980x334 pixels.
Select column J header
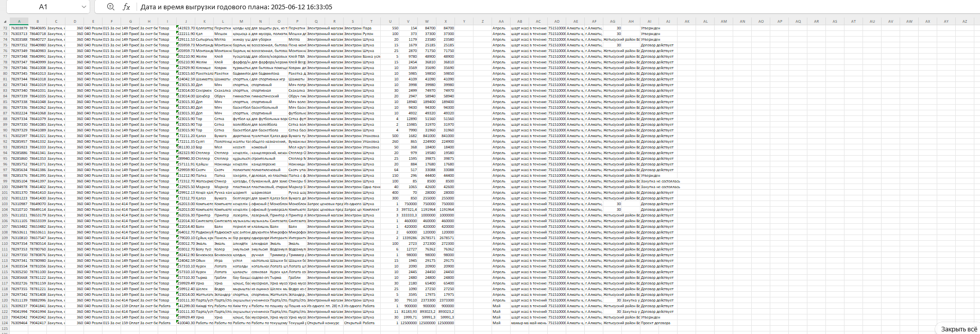point(185,22)
